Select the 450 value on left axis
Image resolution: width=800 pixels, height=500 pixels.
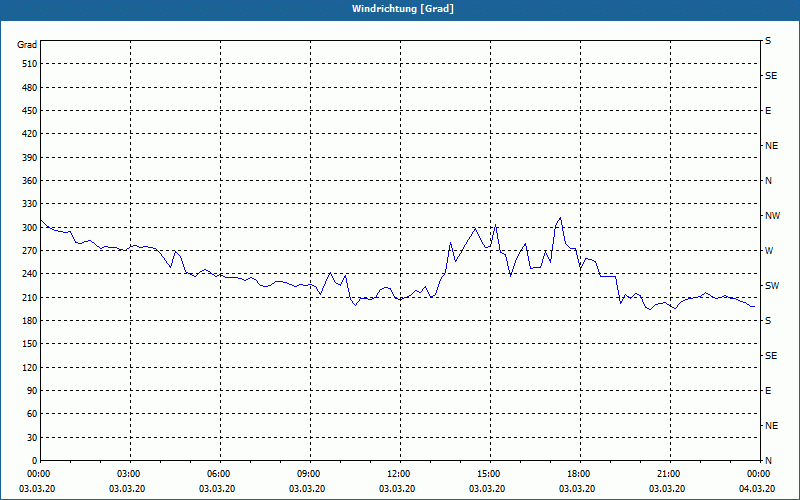tap(30, 111)
